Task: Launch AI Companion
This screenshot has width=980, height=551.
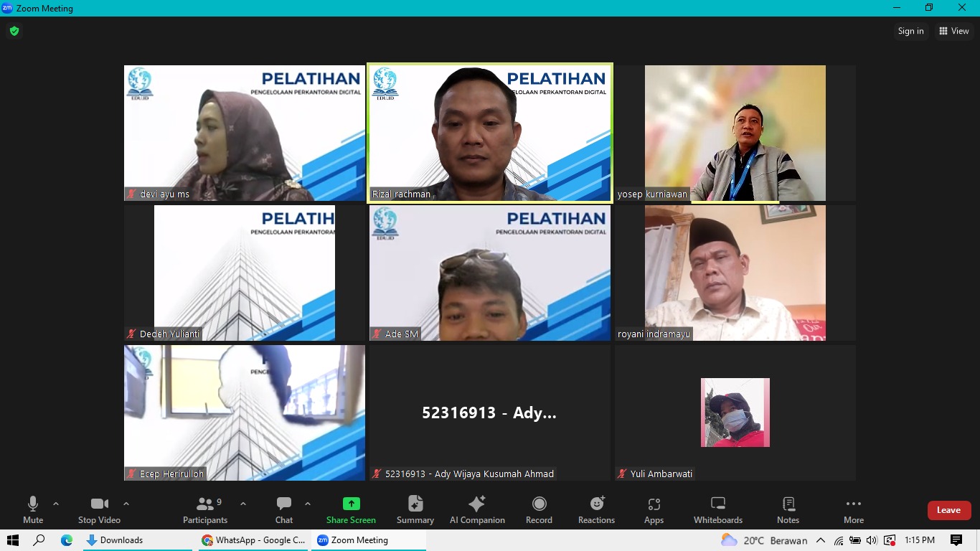Action: [477, 509]
